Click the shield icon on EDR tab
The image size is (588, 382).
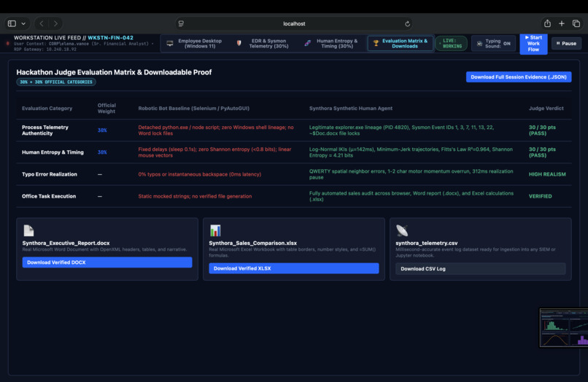point(239,43)
